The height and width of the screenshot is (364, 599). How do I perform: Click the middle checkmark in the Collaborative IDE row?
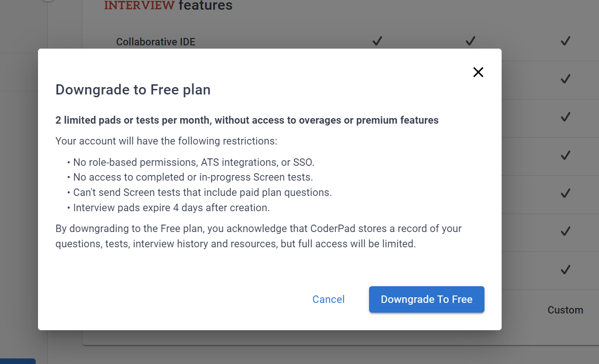pos(471,41)
